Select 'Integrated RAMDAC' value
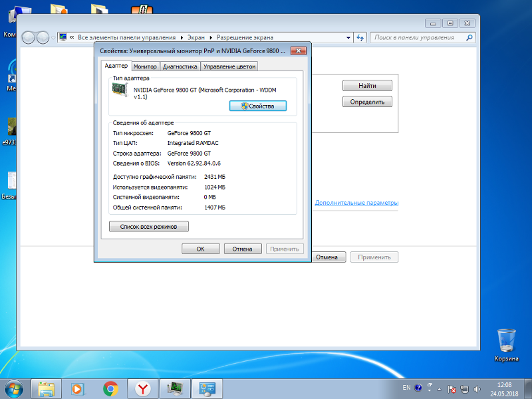The height and width of the screenshot is (399, 532). point(193,143)
